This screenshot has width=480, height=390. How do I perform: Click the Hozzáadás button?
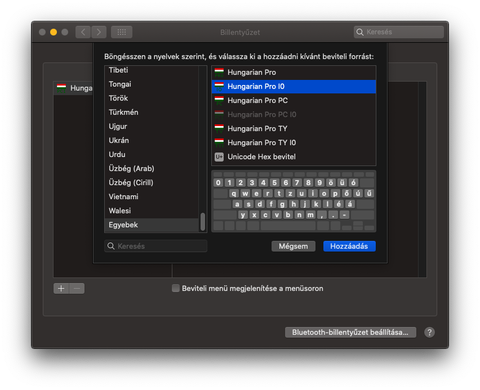click(349, 246)
